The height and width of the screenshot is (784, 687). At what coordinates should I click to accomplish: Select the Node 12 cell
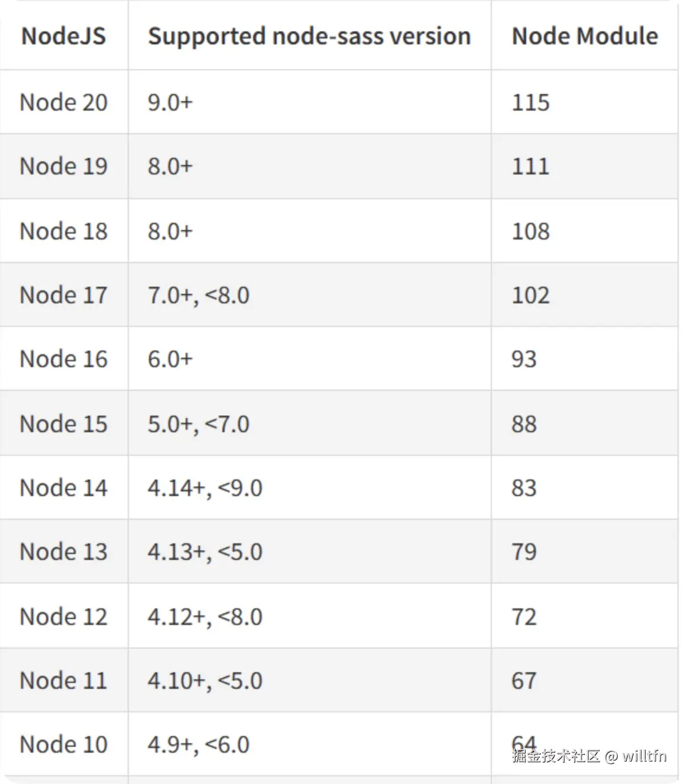click(x=64, y=617)
